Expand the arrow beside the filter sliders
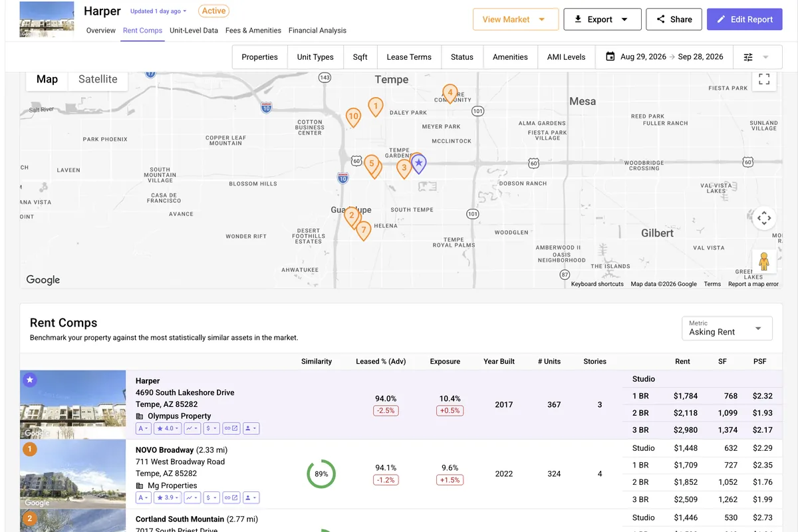Viewport: 798px width, 532px height. coord(765,57)
